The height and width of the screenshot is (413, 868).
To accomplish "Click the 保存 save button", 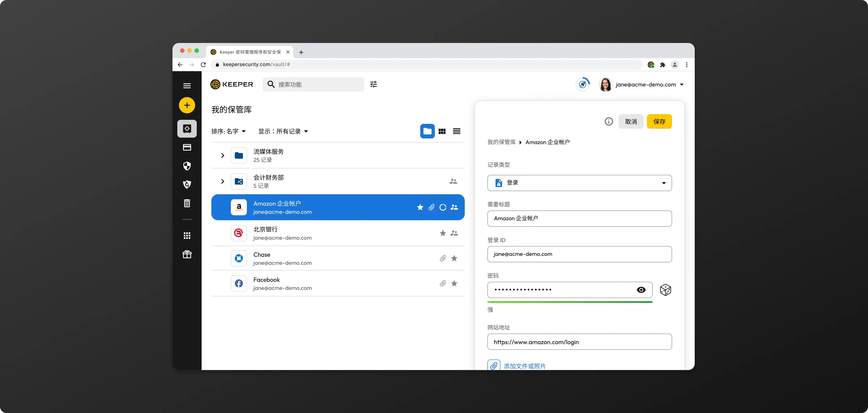I will tap(659, 121).
